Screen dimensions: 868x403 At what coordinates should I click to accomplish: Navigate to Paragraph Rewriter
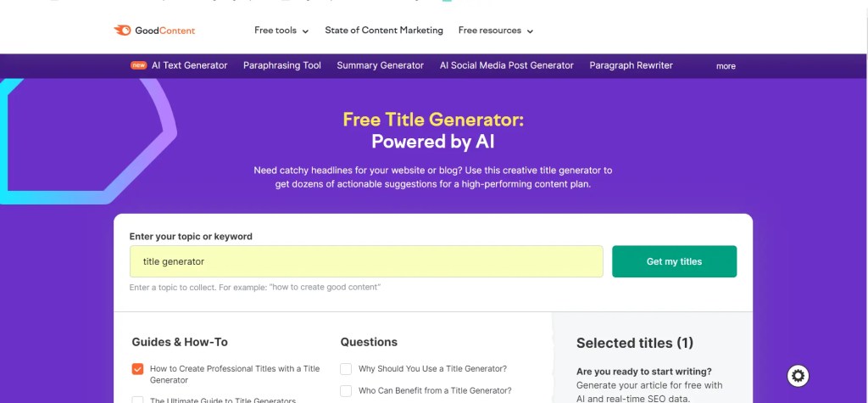(x=631, y=65)
